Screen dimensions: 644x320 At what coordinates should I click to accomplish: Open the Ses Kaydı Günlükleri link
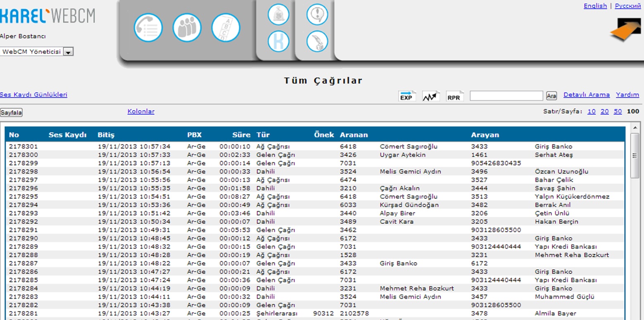pyautogui.click(x=33, y=95)
